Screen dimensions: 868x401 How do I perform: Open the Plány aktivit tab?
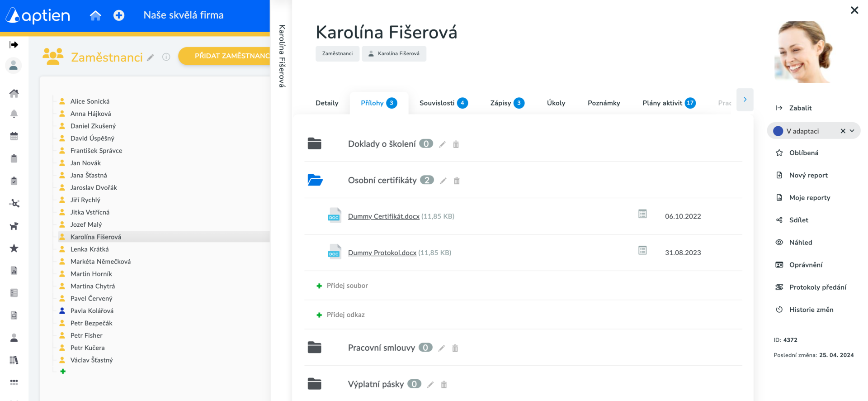pos(669,103)
